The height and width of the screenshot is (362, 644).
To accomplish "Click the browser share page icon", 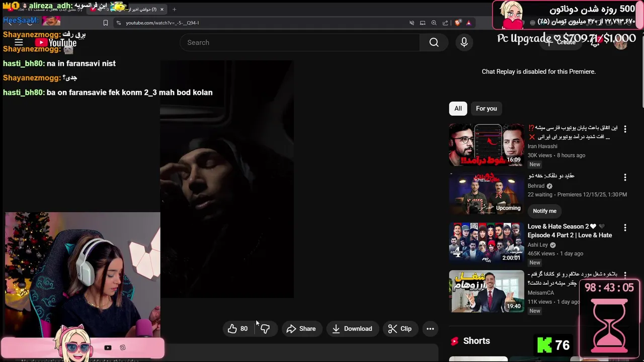I will tap(445, 23).
